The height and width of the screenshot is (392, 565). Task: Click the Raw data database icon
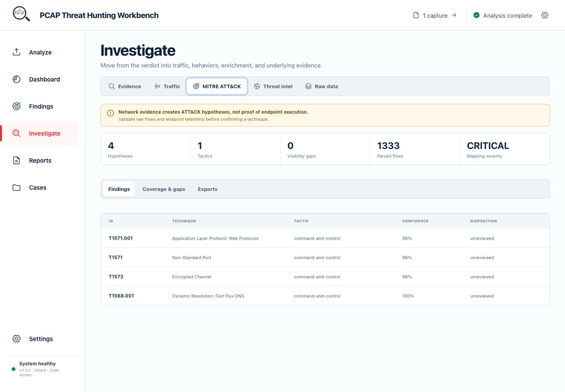click(x=308, y=86)
